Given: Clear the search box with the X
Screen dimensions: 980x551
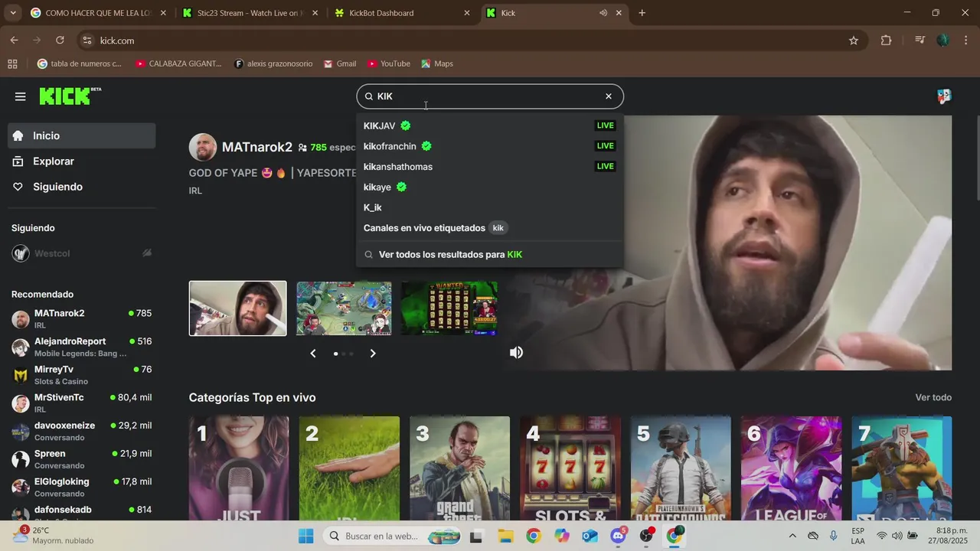Looking at the screenshot, I should pos(609,96).
